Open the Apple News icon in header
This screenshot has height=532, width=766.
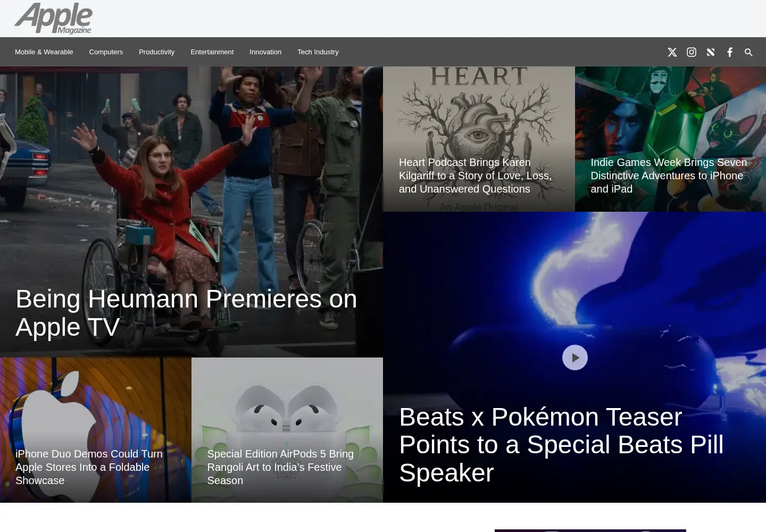pyautogui.click(x=711, y=52)
